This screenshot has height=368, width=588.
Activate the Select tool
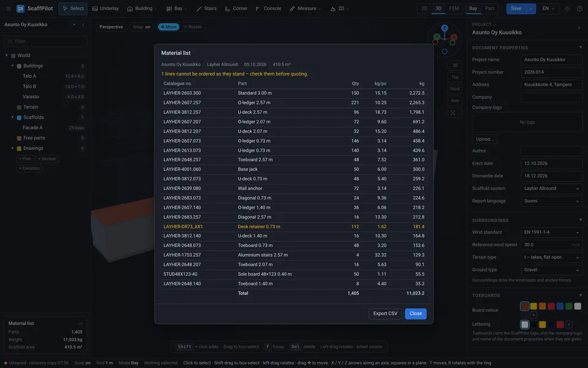click(73, 9)
